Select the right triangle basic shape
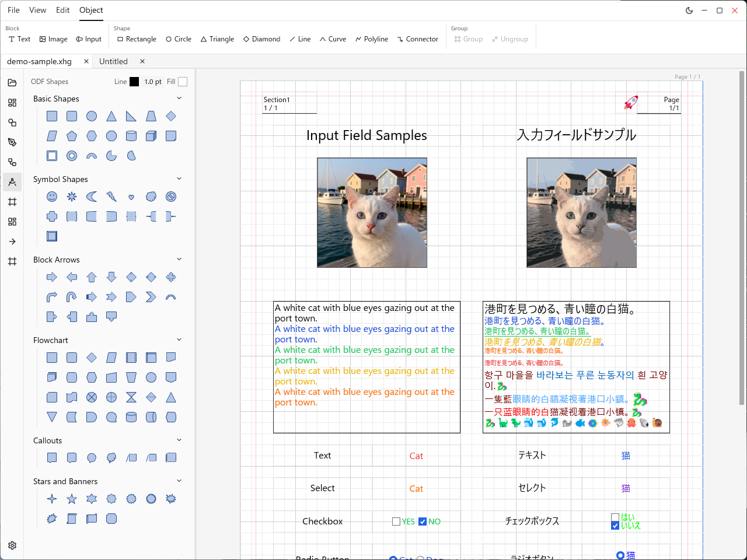This screenshot has height=560, width=747. (131, 116)
